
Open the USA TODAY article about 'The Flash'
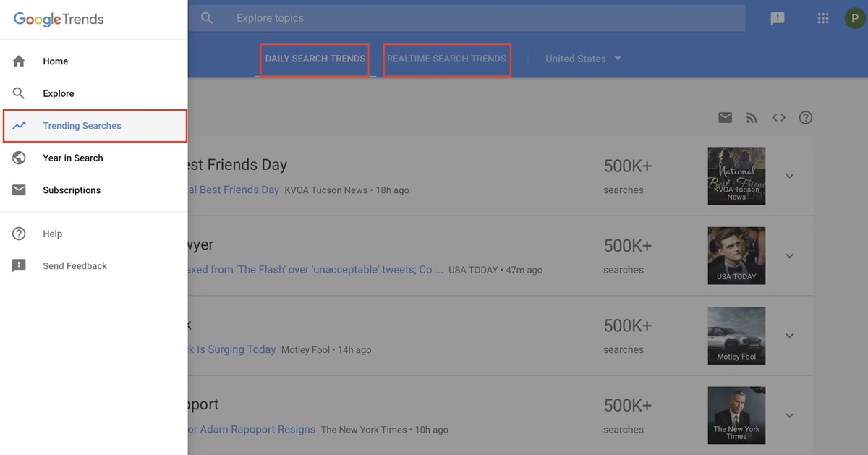tap(318, 269)
